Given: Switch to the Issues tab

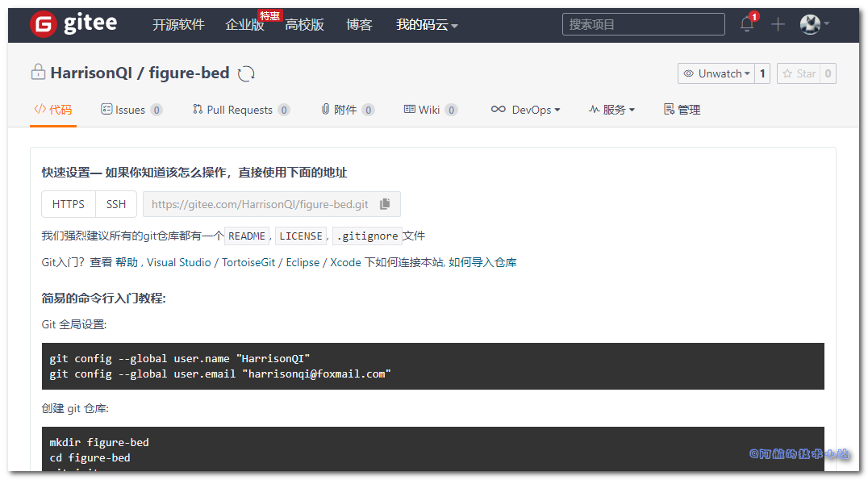Looking at the screenshot, I should click(x=131, y=109).
